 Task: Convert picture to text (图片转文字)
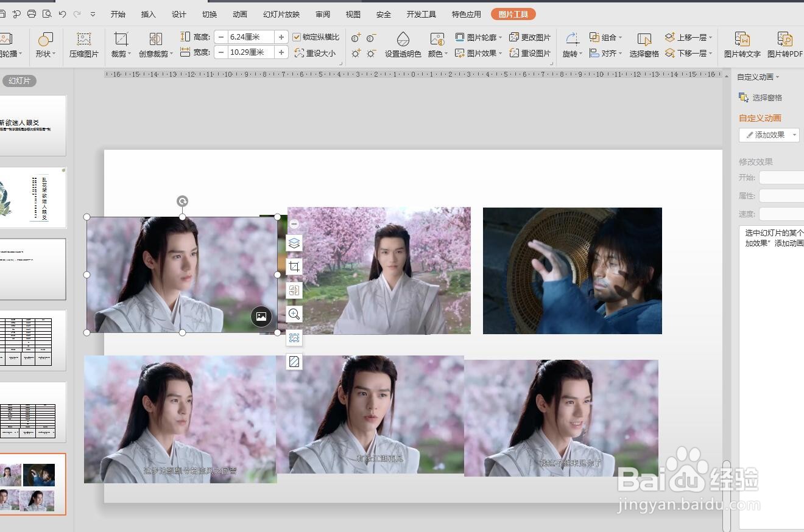pos(742,45)
